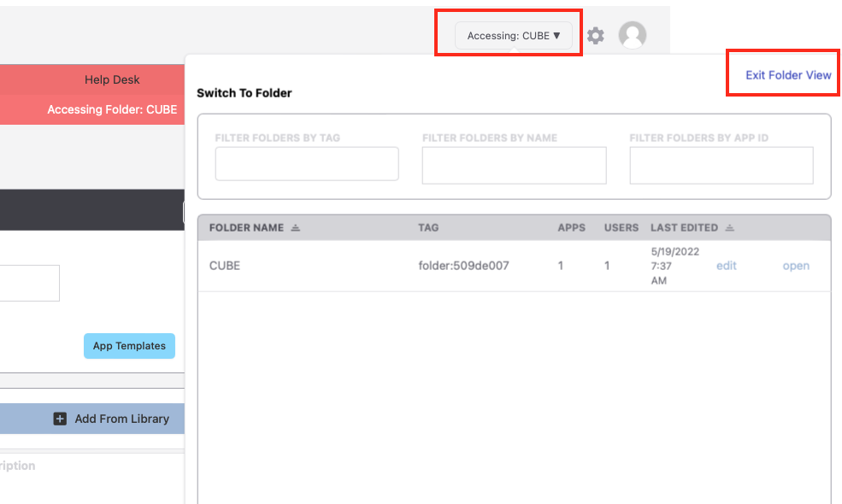This screenshot has width=842, height=504.
Task: Click the Exit Folder View link
Action: pos(788,75)
